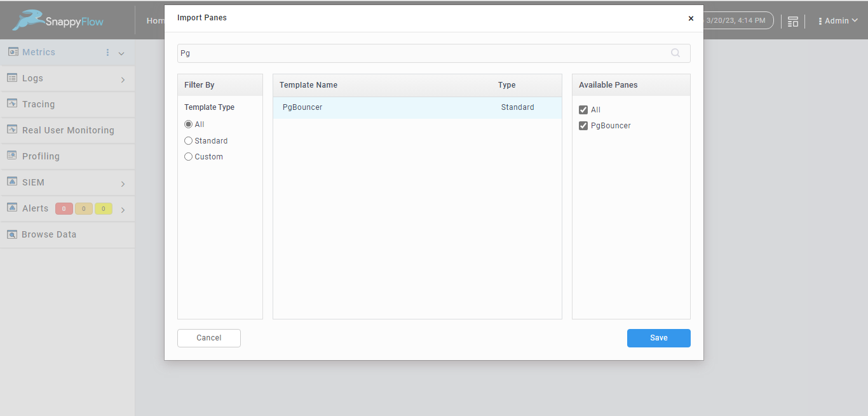Click the Standard type cell
Viewport: 868px width, 416px height.
(518, 107)
